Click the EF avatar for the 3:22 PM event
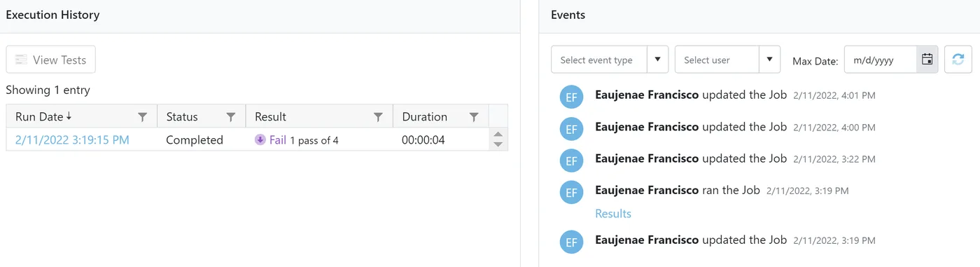 click(572, 160)
